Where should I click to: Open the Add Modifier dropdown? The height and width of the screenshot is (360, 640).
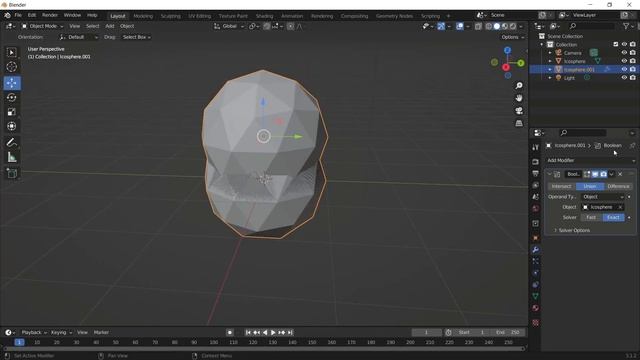point(591,160)
